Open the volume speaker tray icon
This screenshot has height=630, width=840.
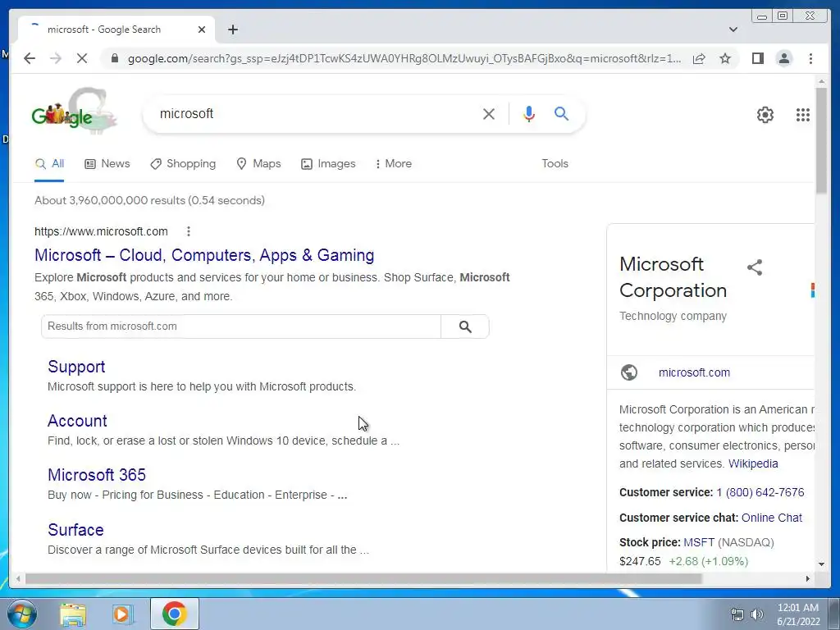point(757,614)
